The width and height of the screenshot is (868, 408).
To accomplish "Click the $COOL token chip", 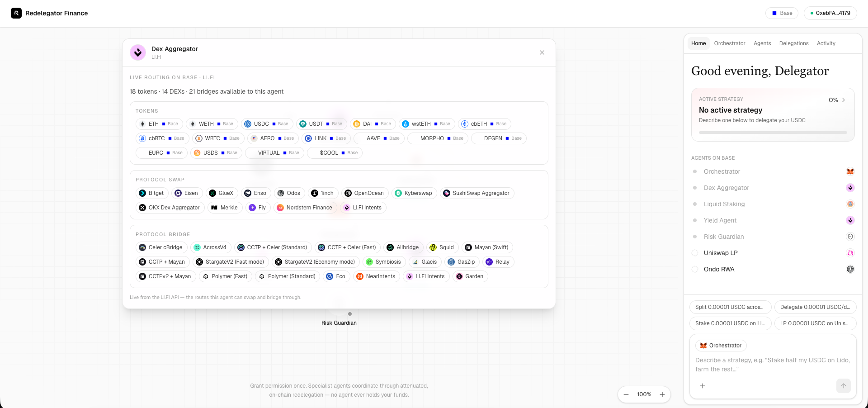I will coord(335,153).
